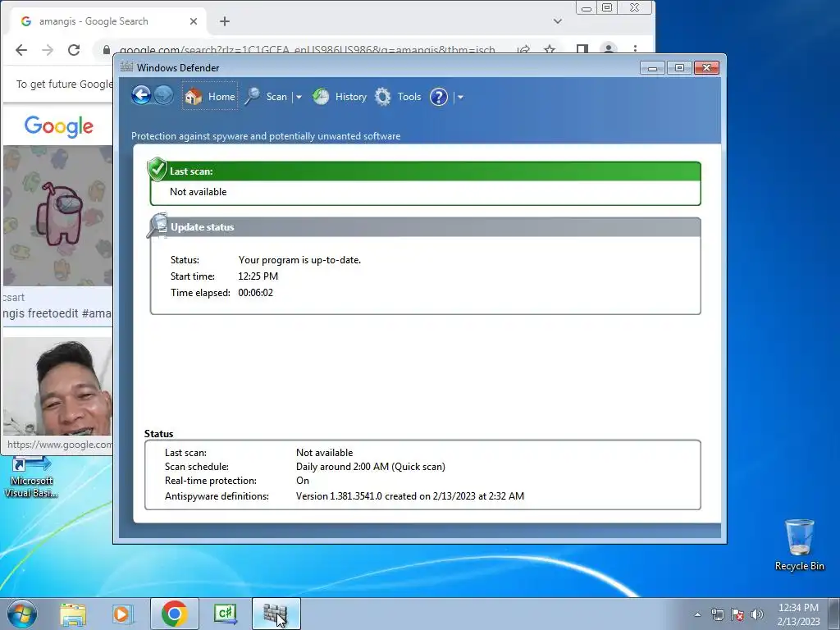Viewport: 840px width, 630px height.
Task: Click the Update status icon
Action: pyautogui.click(x=157, y=225)
